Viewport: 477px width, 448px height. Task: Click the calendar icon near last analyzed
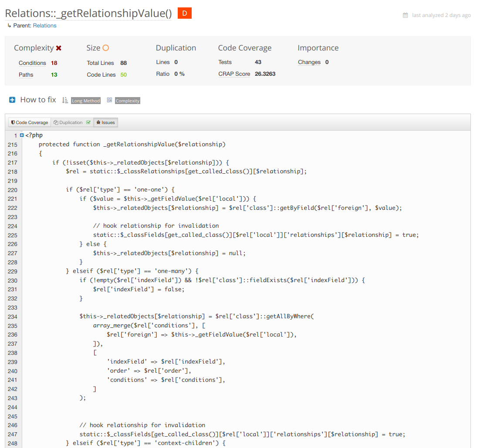tap(406, 15)
